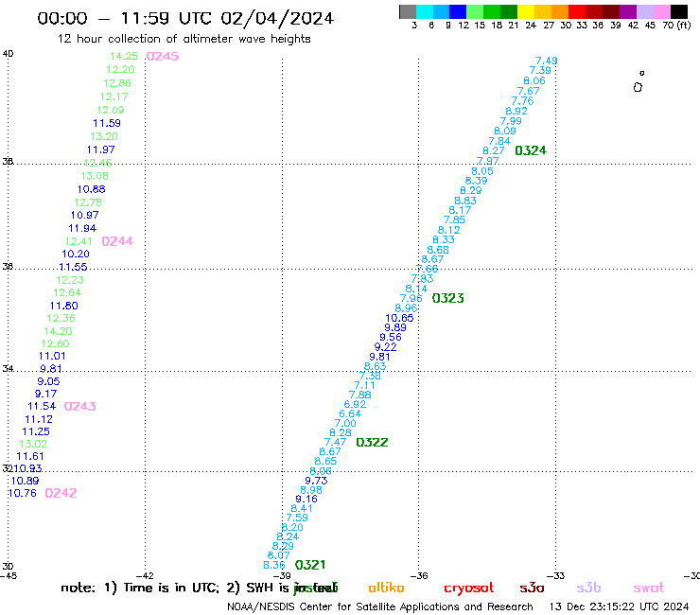Click the gray swatch in the color scale
700x615 pixels.
[408, 11]
